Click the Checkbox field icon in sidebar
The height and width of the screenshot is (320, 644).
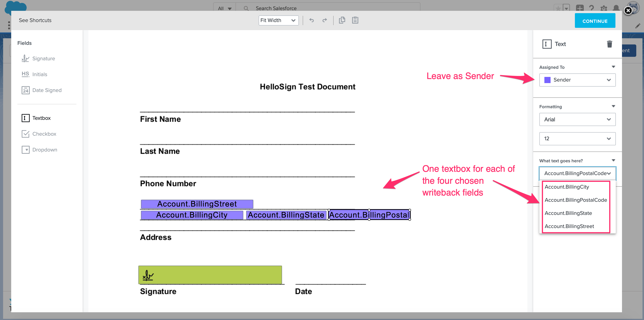(25, 134)
